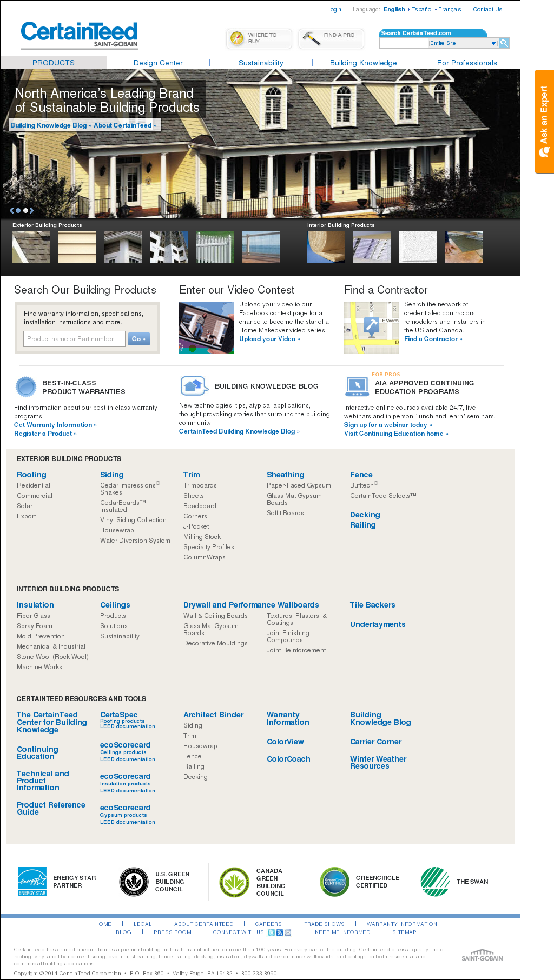The width and height of the screenshot is (554, 980).
Task: Switch site language to Español
Action: pos(421,9)
